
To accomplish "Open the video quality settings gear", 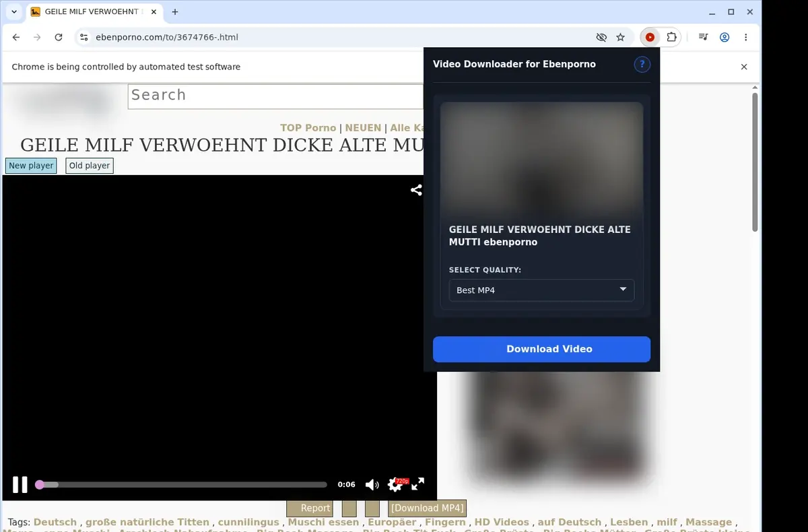I will (x=395, y=484).
